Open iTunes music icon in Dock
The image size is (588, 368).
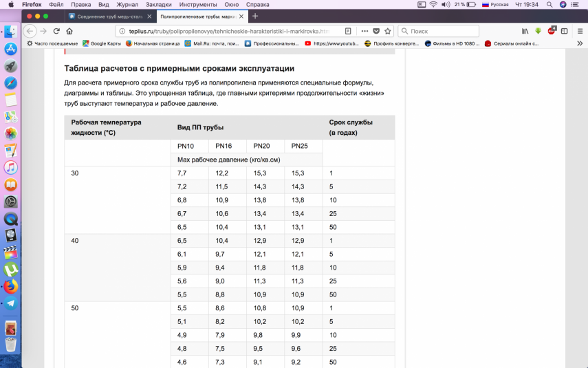[11, 167]
